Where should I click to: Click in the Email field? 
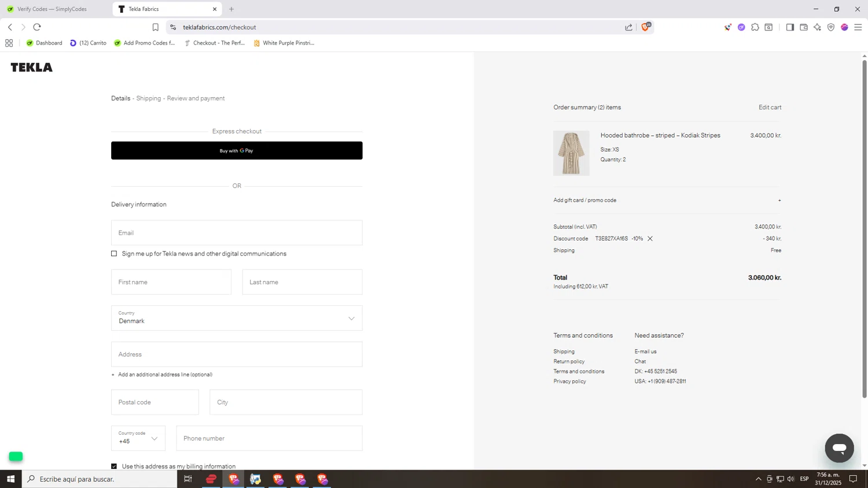237,232
